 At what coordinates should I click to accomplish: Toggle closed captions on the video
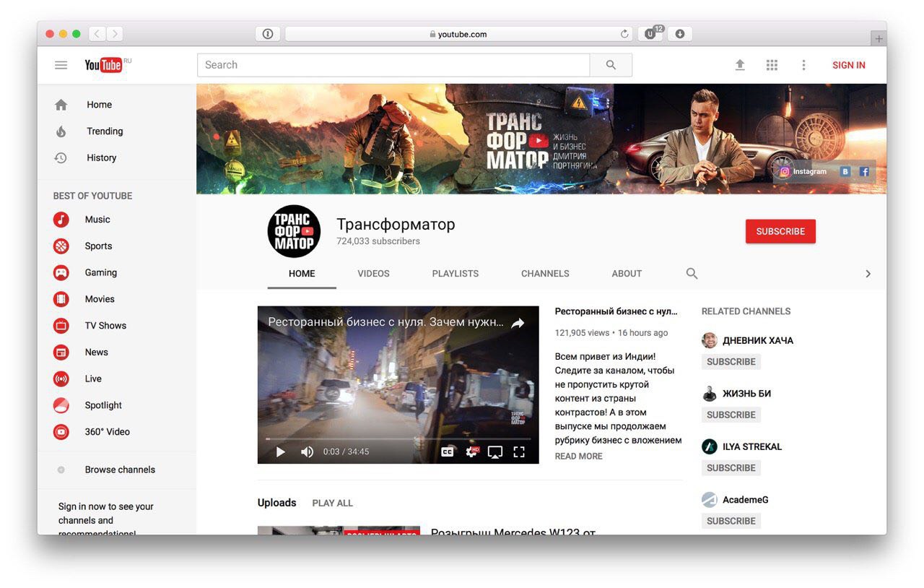pos(448,452)
